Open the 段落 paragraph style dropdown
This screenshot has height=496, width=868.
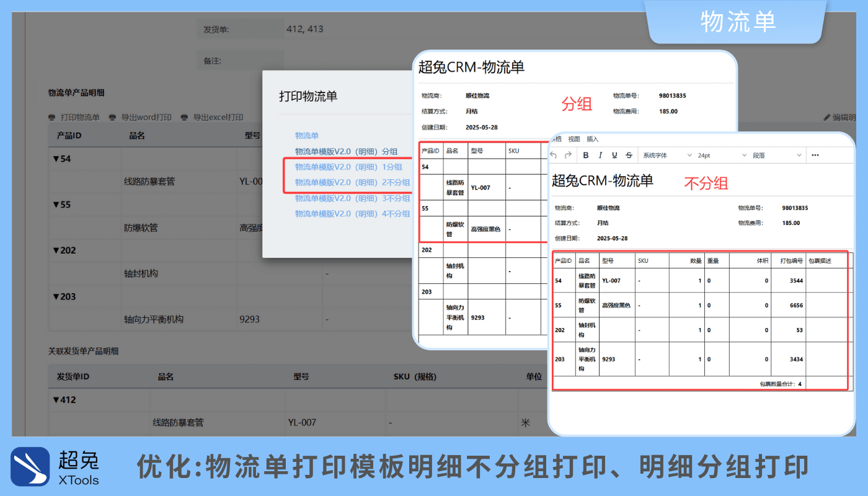pos(777,155)
